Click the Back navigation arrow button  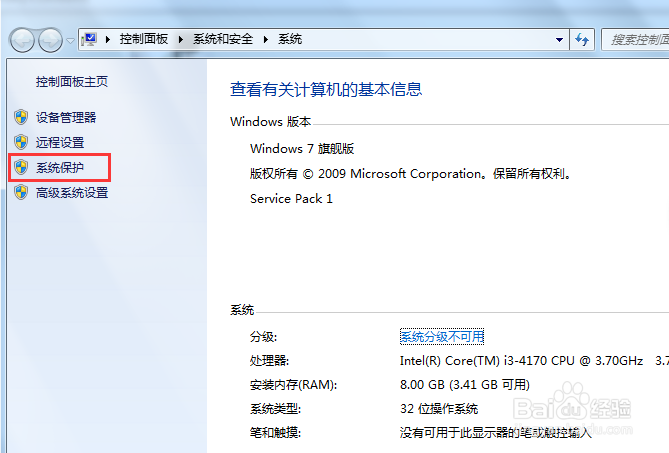pyautogui.click(x=22, y=40)
